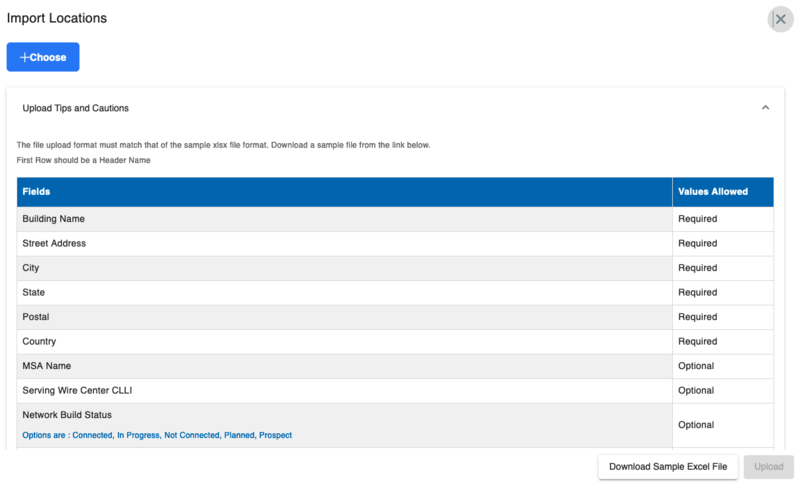Click the Upload Tips and Cautions header

click(x=76, y=108)
